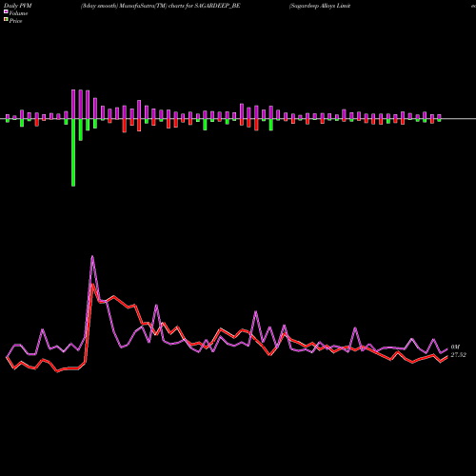476x476 pixels.
Task: Click the 27.52 price value label
Action: pyautogui.click(x=458, y=355)
